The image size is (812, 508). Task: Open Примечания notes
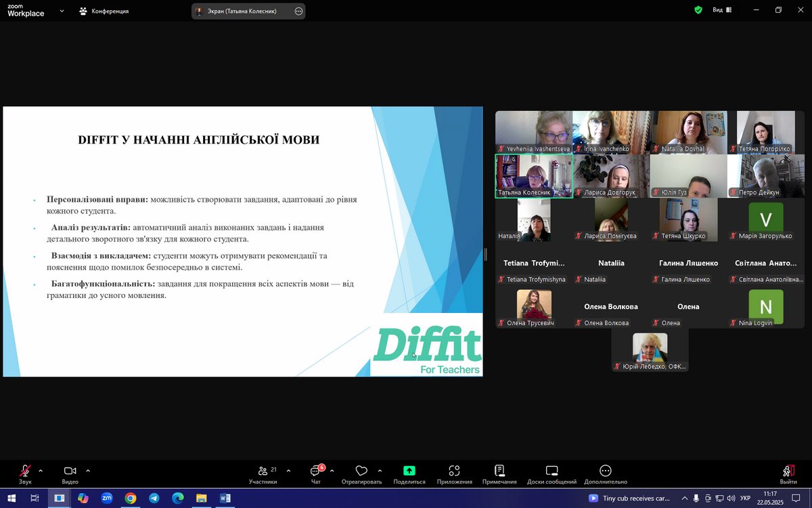coord(499,474)
